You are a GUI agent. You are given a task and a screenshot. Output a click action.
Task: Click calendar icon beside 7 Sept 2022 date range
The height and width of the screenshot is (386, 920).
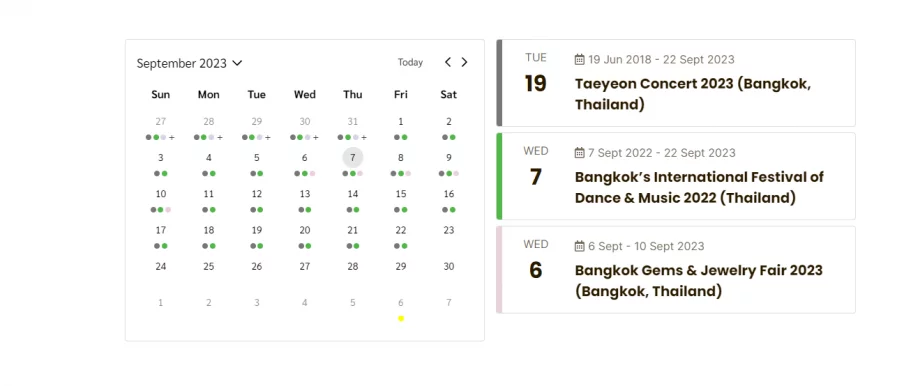point(579,153)
